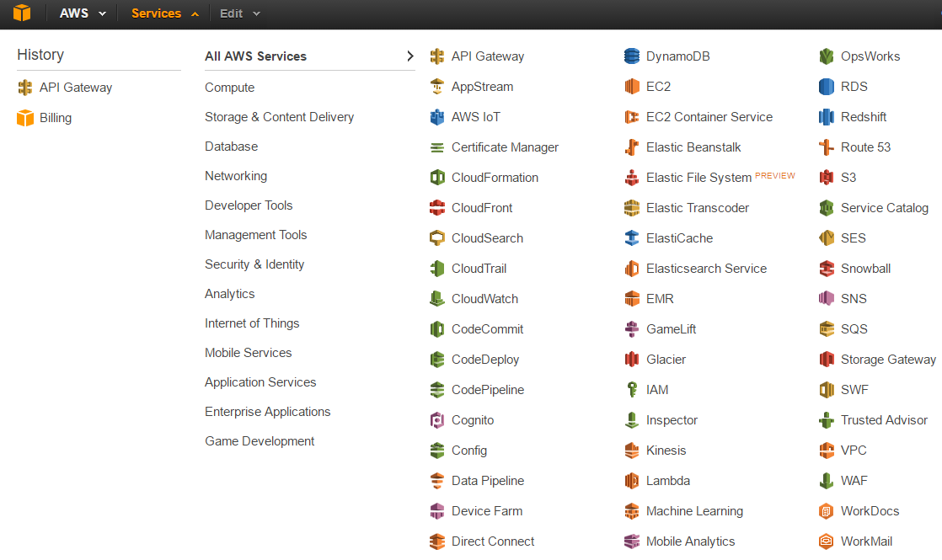This screenshot has width=942, height=560.
Task: Open the EC2 Container Service link
Action: pos(709,117)
